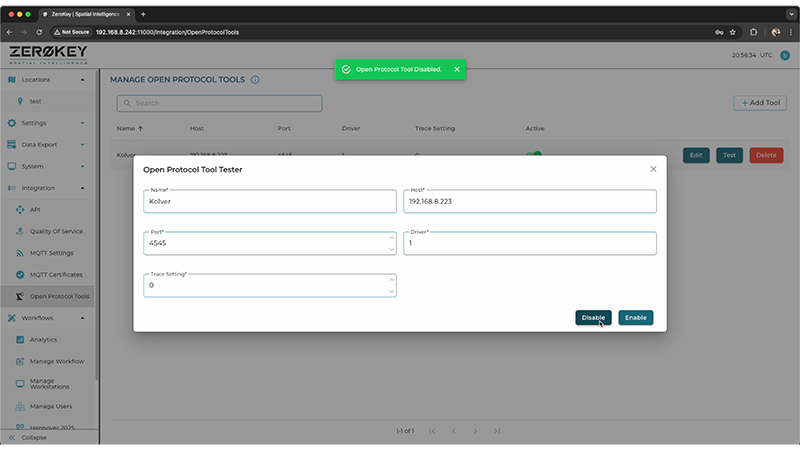Click the Quality Of Service icon
800x450 pixels.
(20, 231)
